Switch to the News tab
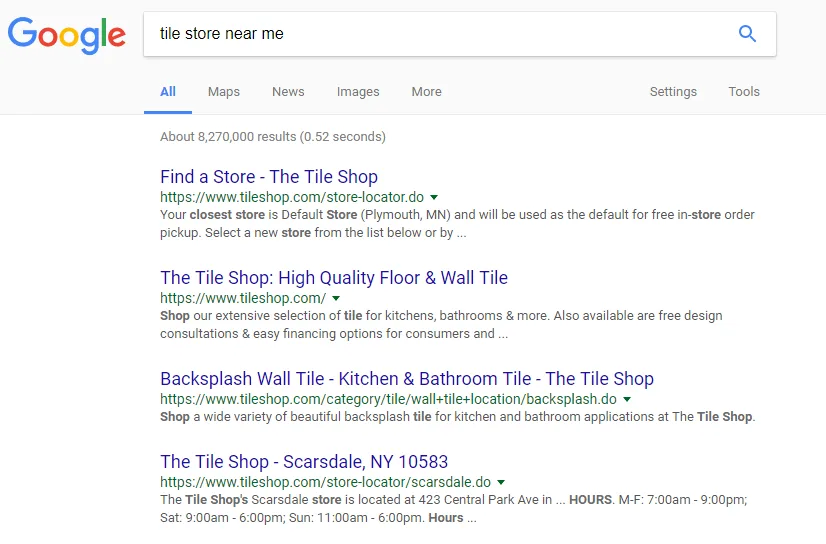The height and width of the screenshot is (544, 826). [x=288, y=92]
